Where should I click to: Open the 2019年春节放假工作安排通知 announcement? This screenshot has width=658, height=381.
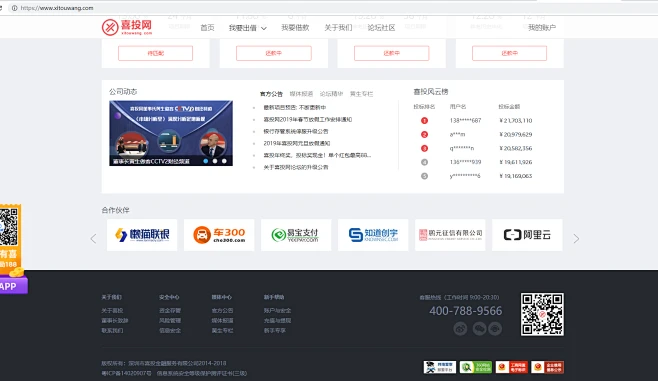[308, 120]
